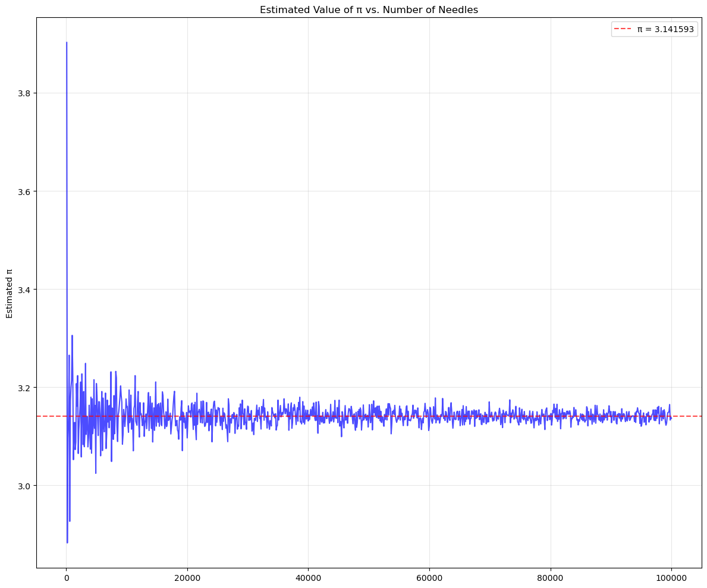707x588 pixels.
Task: Click the y-axis tick label 3.0
Action: (23, 486)
